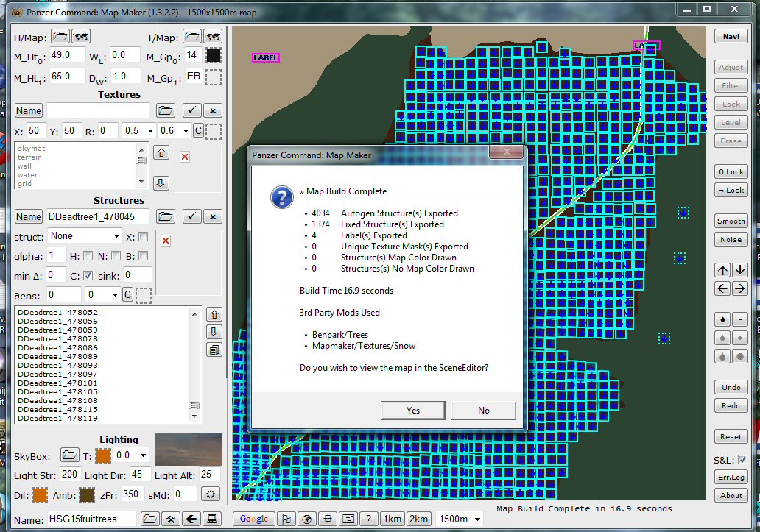Click Yes to view map in SceneEditor
This screenshot has width=760, height=532.
413,410
